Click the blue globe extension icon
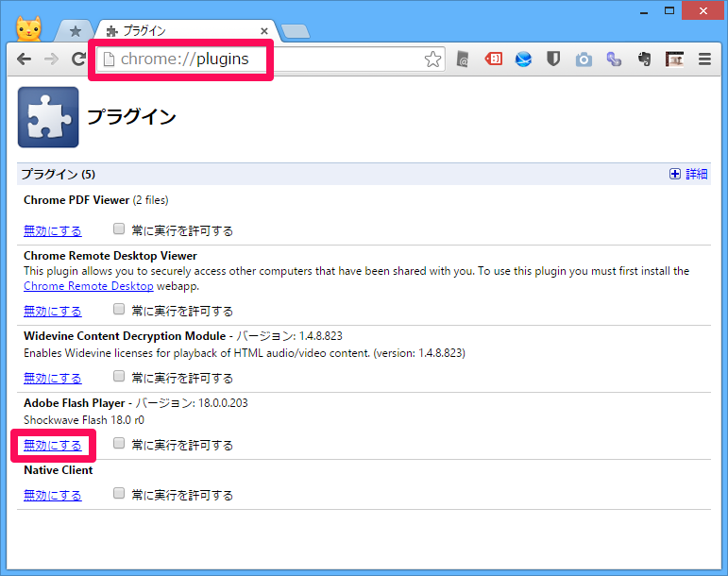 coord(523,59)
